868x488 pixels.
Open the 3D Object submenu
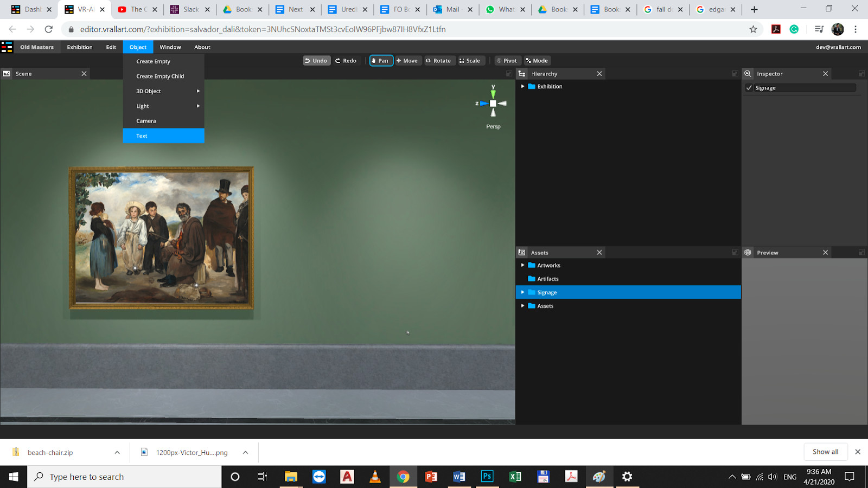(163, 91)
